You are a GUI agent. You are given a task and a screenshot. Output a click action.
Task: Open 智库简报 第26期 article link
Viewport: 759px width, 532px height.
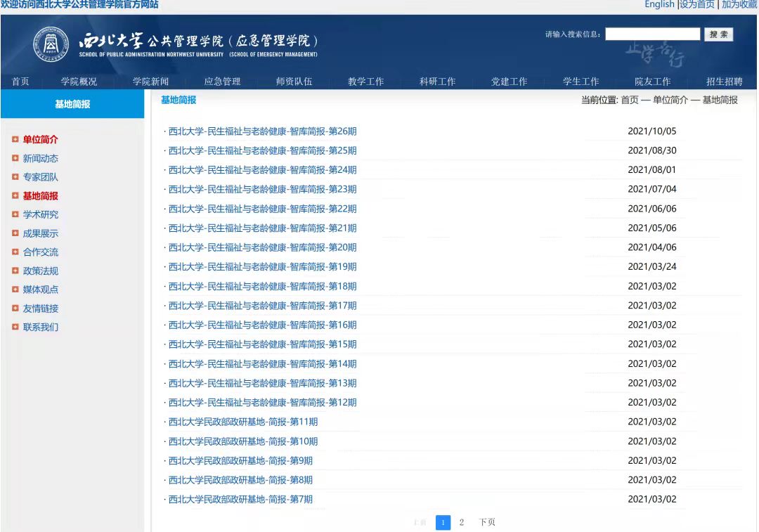click(262, 131)
